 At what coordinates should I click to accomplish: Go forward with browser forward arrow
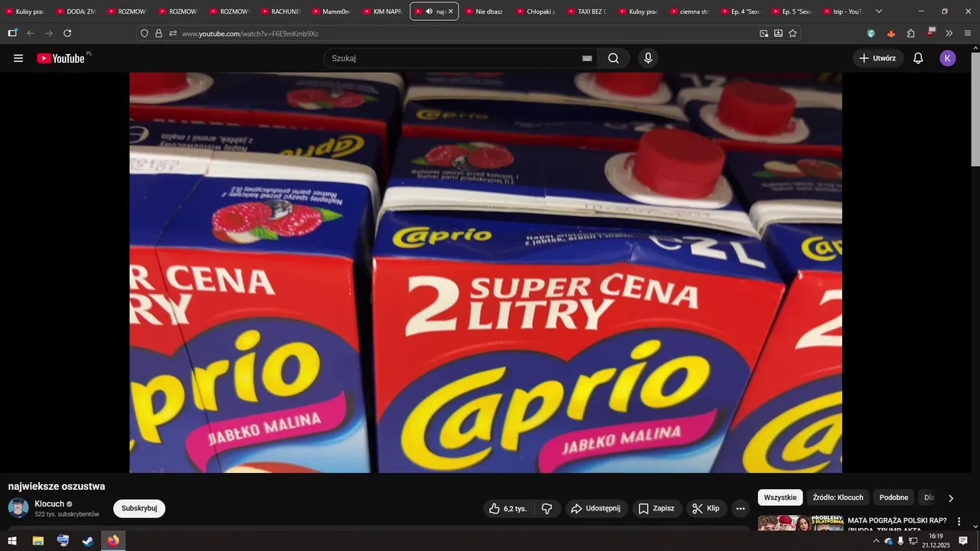49,33
